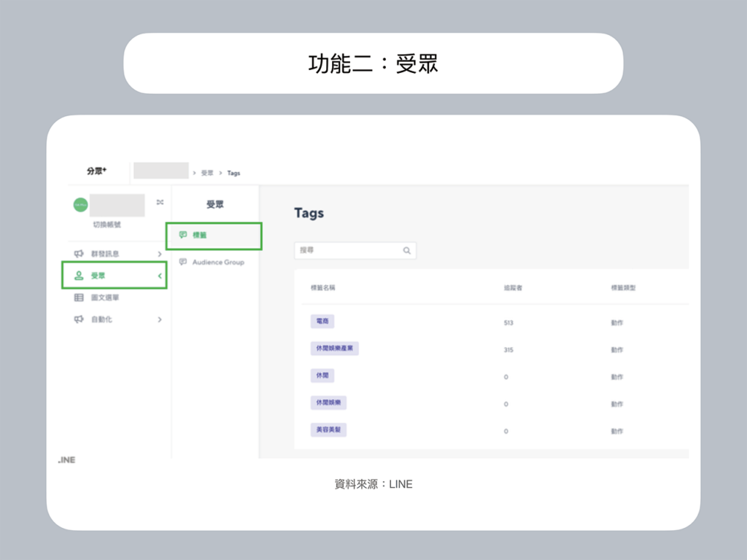Open the Audience Group submenu item
Viewport: 747px width, 560px height.
[x=217, y=262]
